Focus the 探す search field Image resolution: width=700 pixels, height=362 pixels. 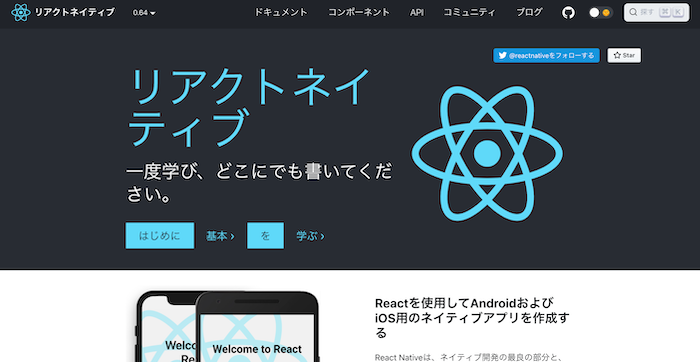click(x=656, y=12)
